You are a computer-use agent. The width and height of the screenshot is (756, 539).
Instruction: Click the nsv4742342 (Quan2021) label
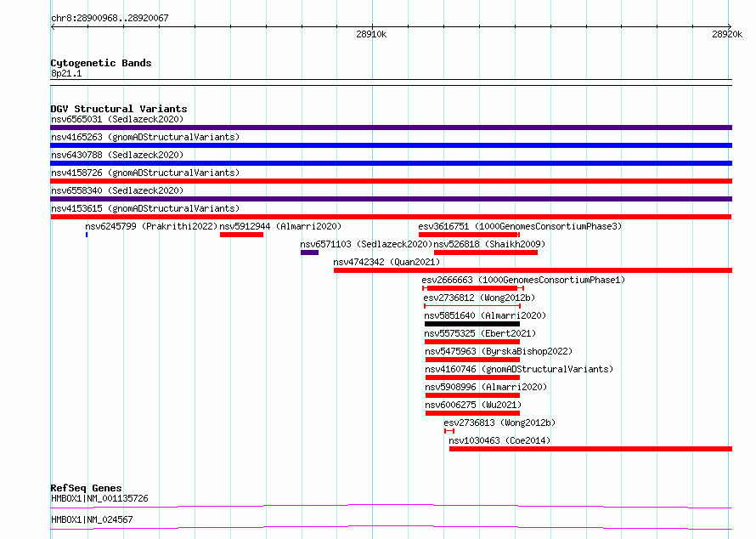386,262
